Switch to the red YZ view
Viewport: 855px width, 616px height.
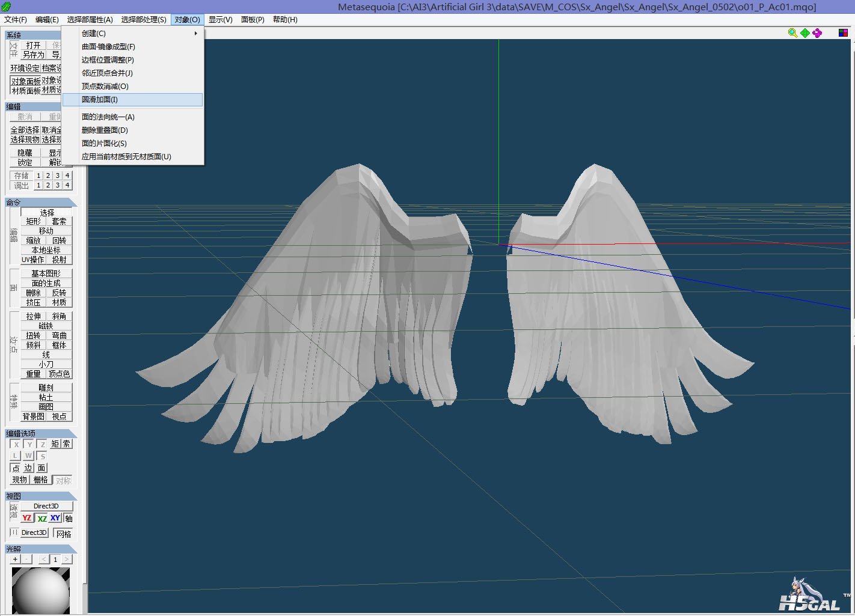pos(27,518)
